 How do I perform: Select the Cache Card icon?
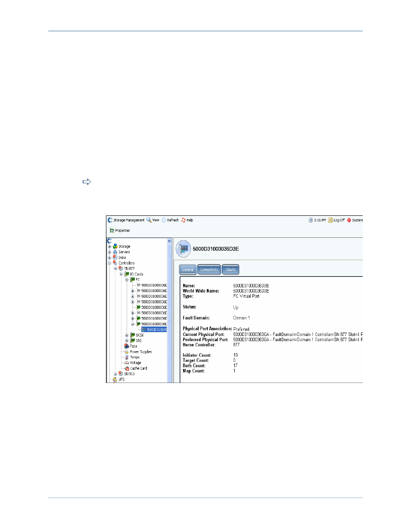127,368
